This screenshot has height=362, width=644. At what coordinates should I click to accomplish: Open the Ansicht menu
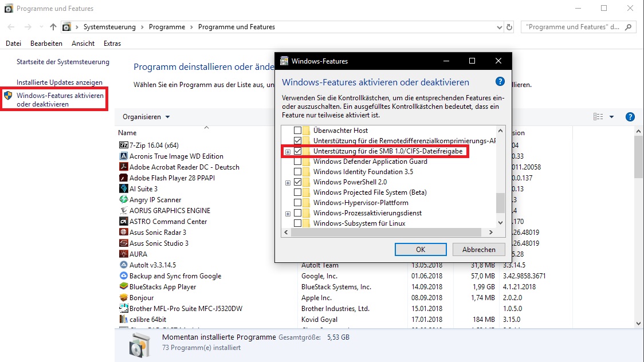(x=83, y=43)
